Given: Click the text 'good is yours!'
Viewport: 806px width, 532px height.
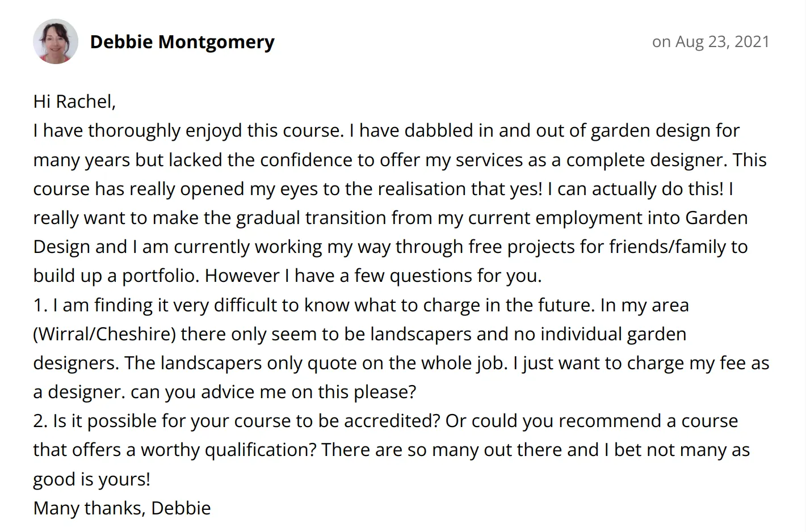Looking at the screenshot, I should [92, 479].
